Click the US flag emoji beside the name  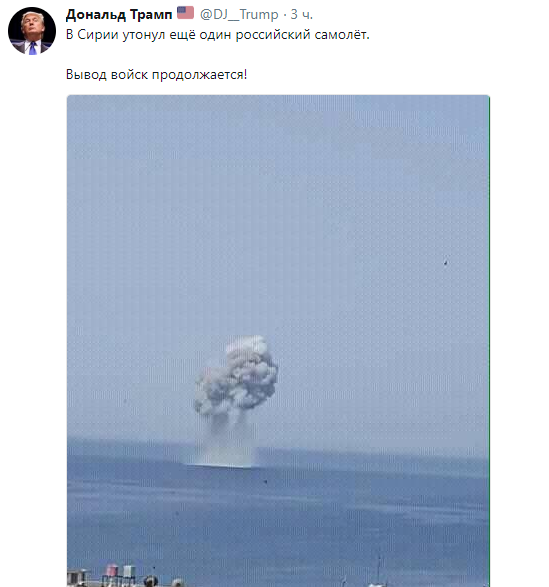tap(185, 13)
